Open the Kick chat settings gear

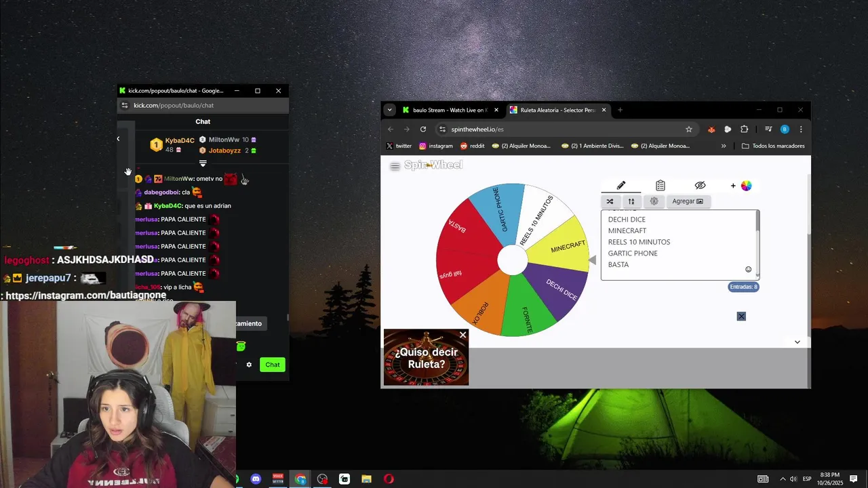249,365
